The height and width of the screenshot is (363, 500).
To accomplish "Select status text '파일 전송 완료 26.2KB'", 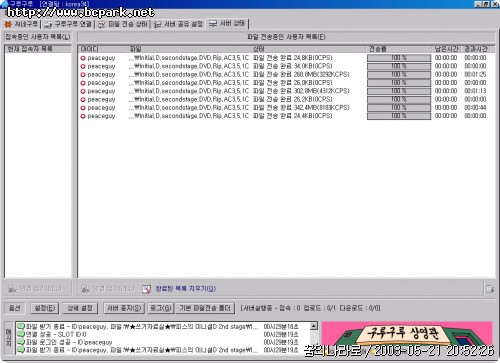I will [x=293, y=99].
